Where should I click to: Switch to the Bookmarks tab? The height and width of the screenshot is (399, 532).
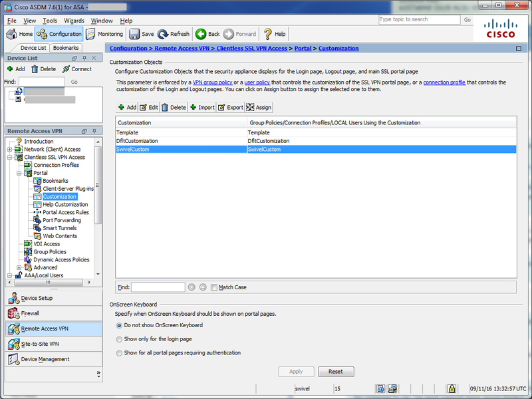tap(66, 48)
